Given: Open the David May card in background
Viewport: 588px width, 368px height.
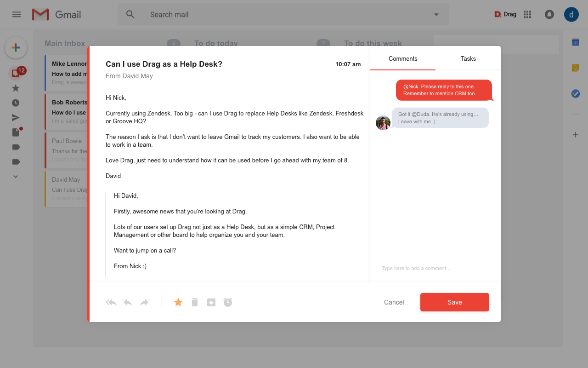Looking at the screenshot, I should pos(67,189).
